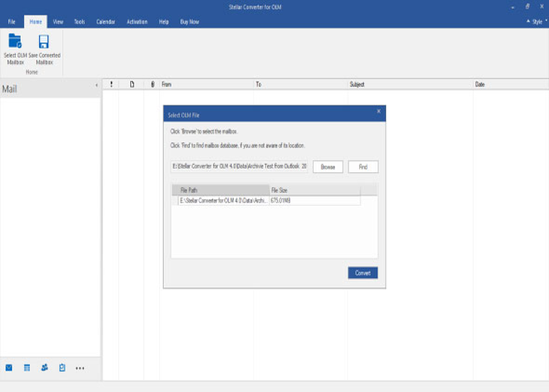This screenshot has height=392, width=549.
Task: Click the File Size column header
Action: (315, 190)
